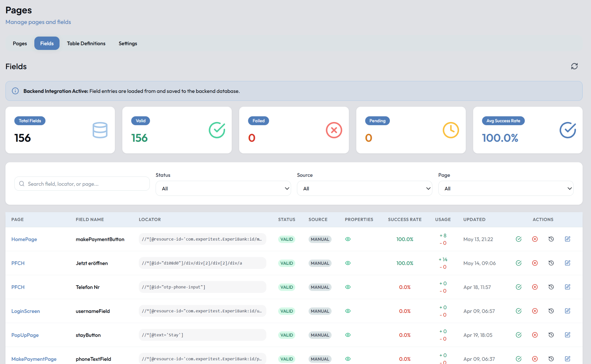Select the Fields tab
This screenshot has height=364, width=591.
click(47, 43)
